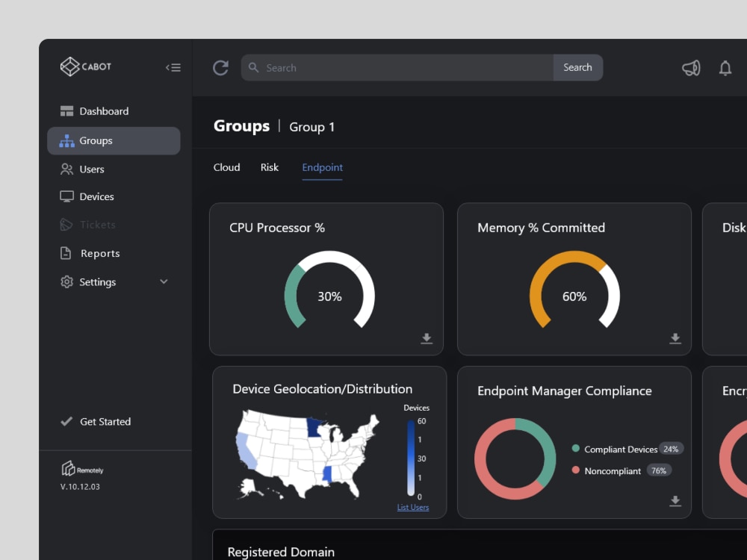The image size is (747, 560).
Task: Click the Get Started checkmark icon
Action: pos(66,421)
